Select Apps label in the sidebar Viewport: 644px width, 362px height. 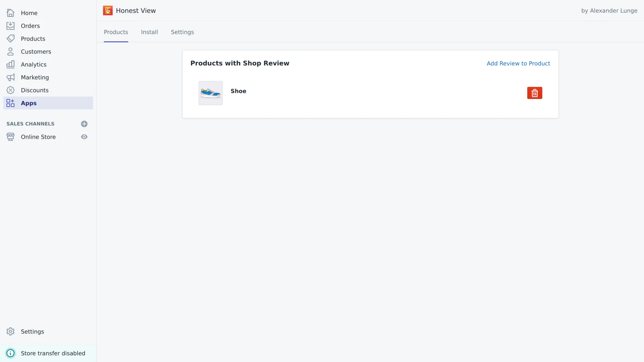point(29,103)
